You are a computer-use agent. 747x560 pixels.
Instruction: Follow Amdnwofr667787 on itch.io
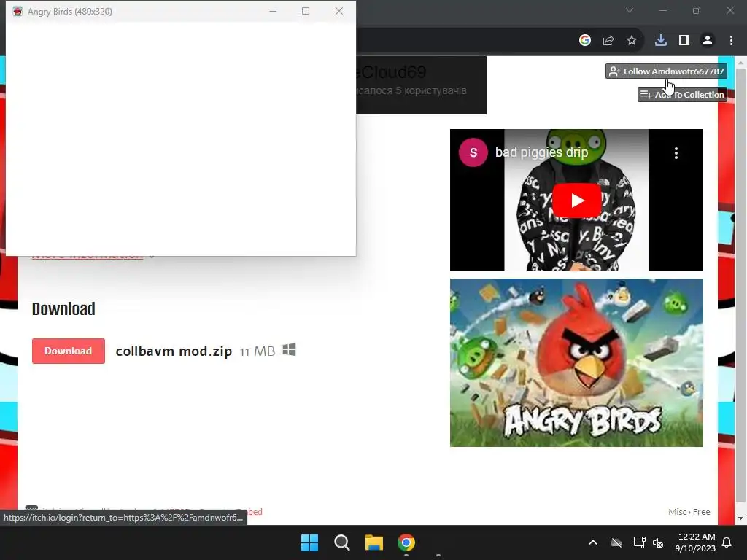click(666, 71)
